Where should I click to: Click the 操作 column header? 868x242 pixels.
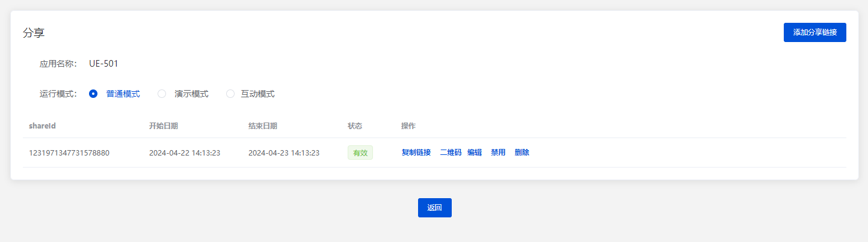click(x=408, y=126)
